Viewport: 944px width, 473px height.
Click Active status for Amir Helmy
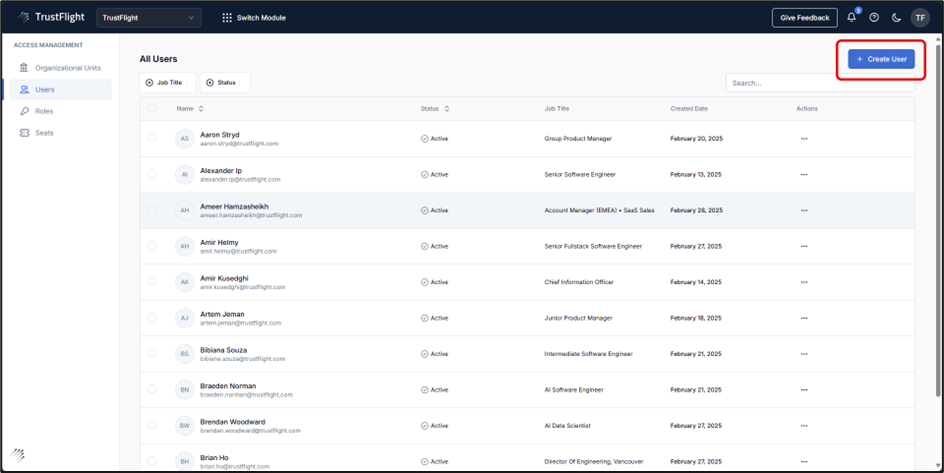434,246
